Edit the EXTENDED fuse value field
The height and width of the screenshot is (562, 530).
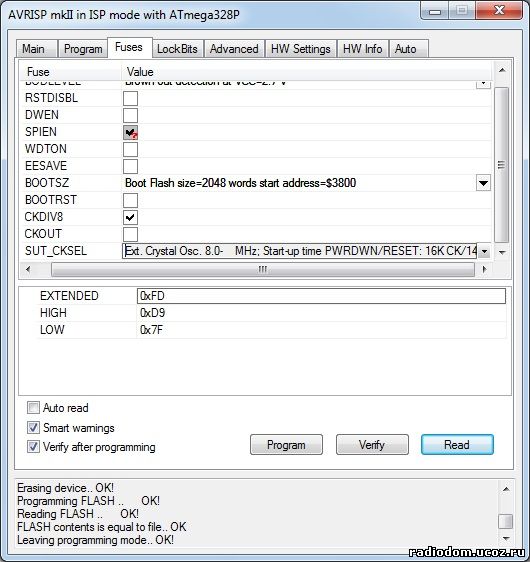(321, 296)
